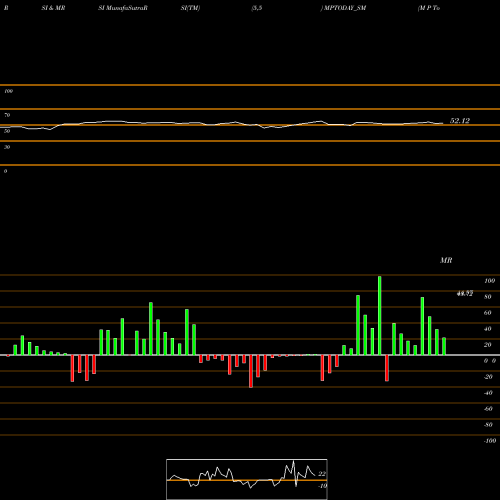Click the value -19 in the mini chart
Viewport: 500px width, 500px height.
322,486
